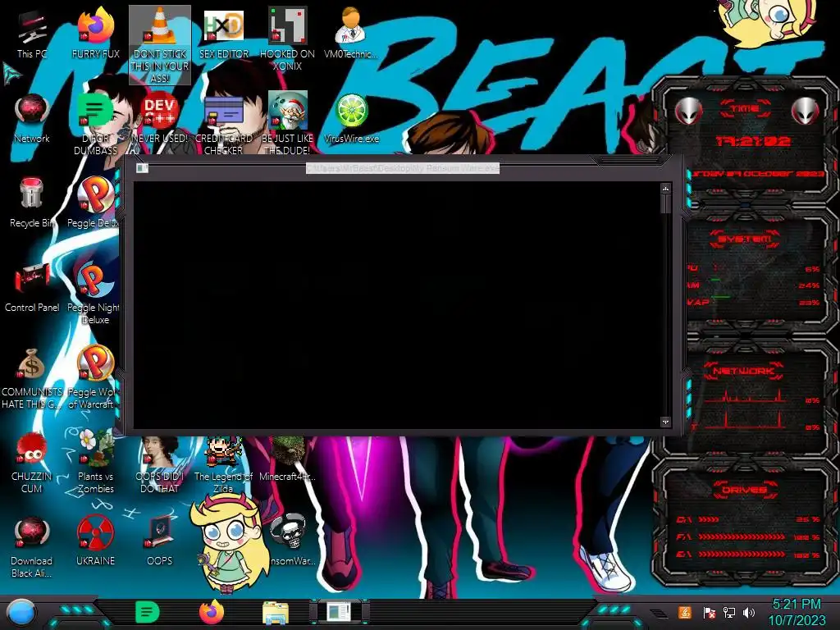Viewport: 840px width, 630px height.
Task: Open the VM0Technic desktop icon
Action: pyautogui.click(x=351, y=33)
